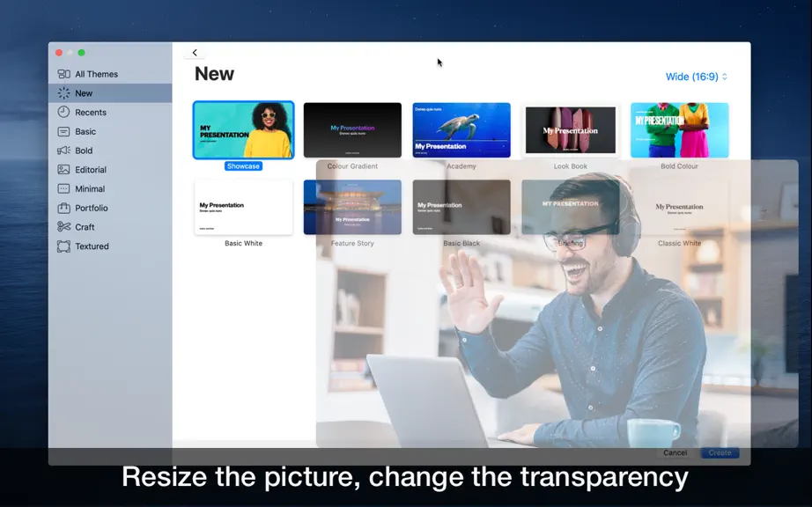Select the Basic White theme thumbnail

click(243, 207)
